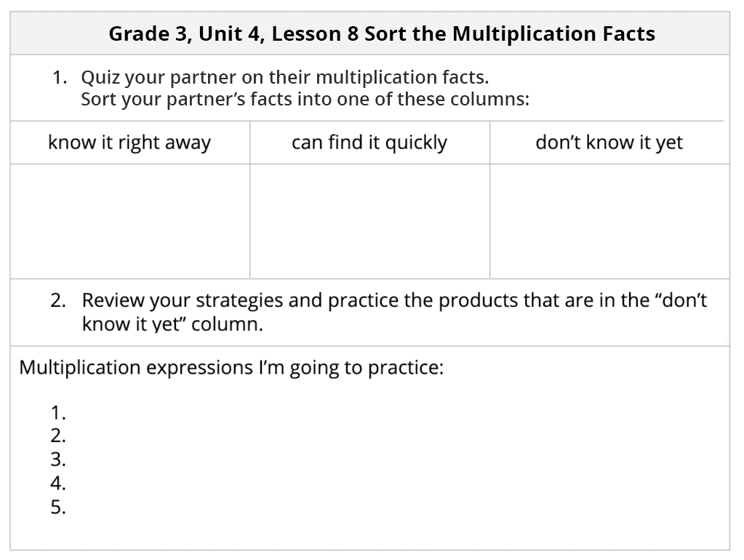Viewport: 744px width, 560px height.
Task: Click the empty cell under "don't know it yet"
Action: coord(609,220)
